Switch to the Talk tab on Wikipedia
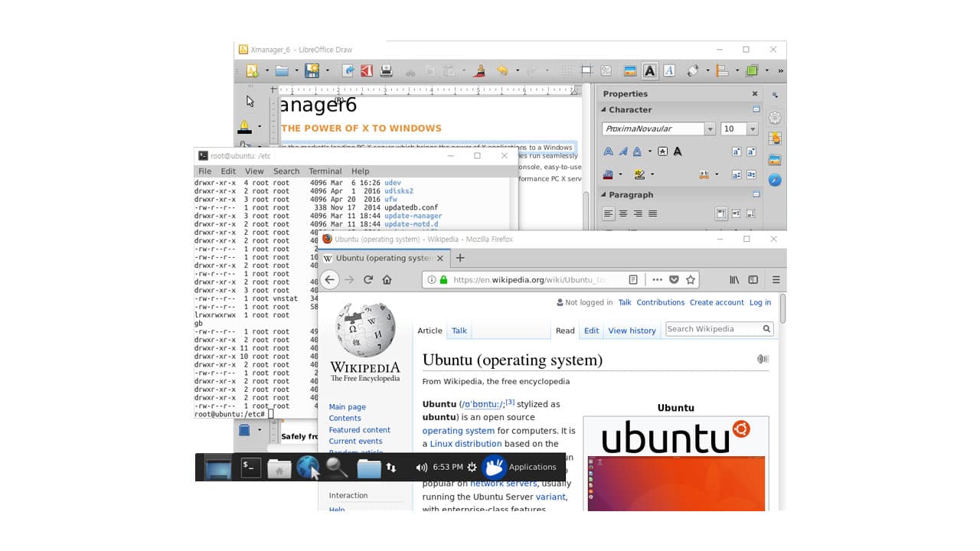 tap(459, 331)
